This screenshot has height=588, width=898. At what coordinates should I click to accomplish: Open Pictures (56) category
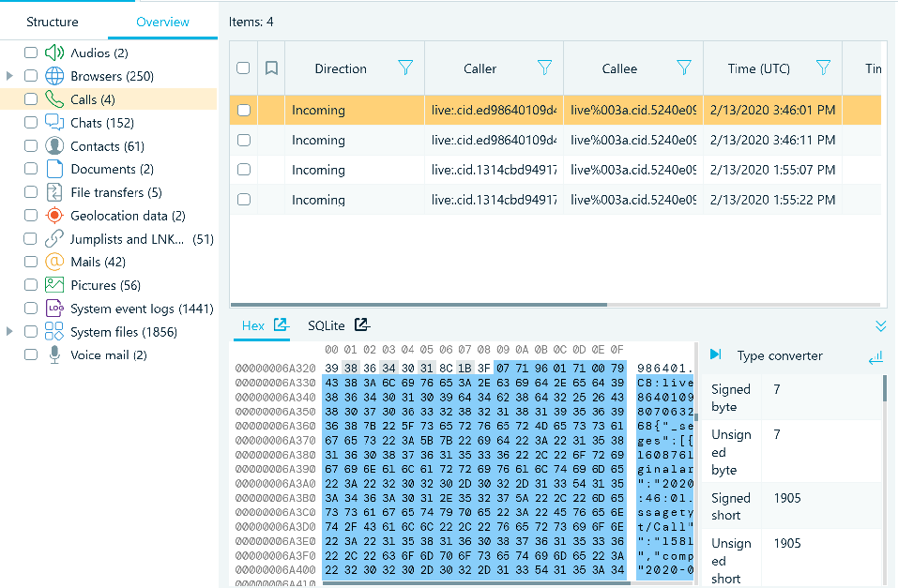click(105, 285)
